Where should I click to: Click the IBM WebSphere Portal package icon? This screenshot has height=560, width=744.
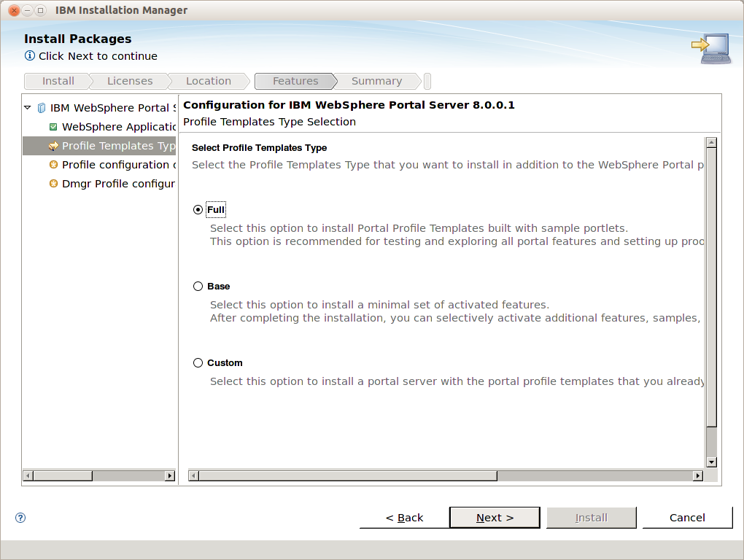(42, 108)
